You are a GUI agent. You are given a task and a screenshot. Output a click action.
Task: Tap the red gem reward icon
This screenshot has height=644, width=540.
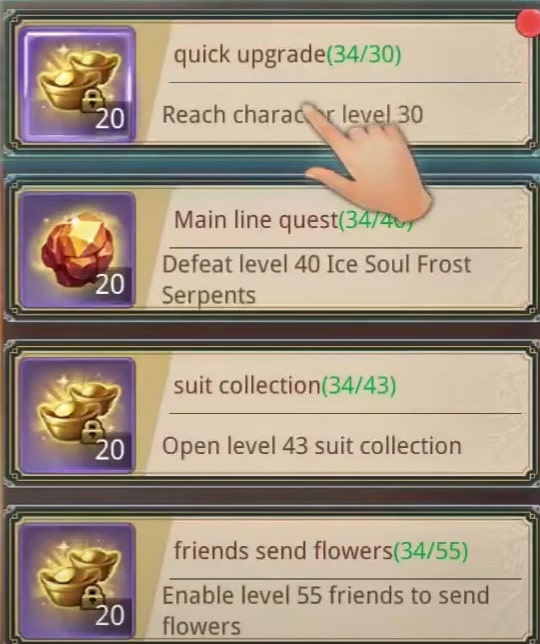coord(77,250)
